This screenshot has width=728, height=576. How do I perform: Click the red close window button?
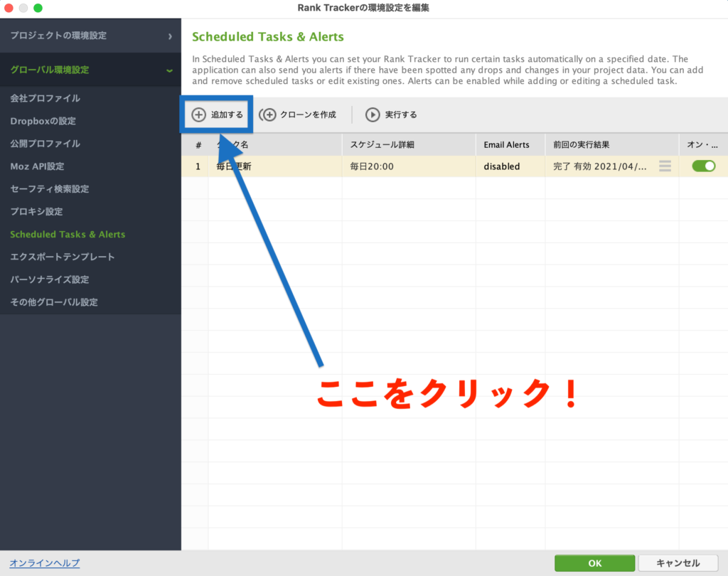[9, 8]
